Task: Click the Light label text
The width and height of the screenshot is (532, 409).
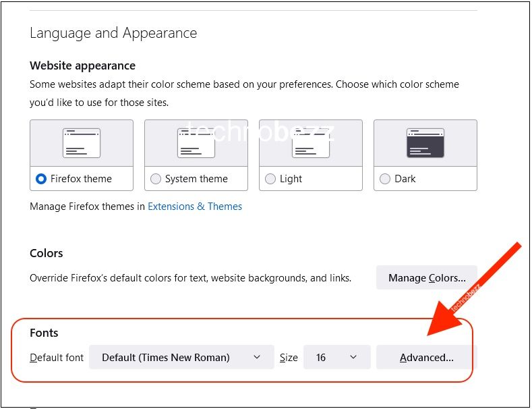Action: pos(291,179)
